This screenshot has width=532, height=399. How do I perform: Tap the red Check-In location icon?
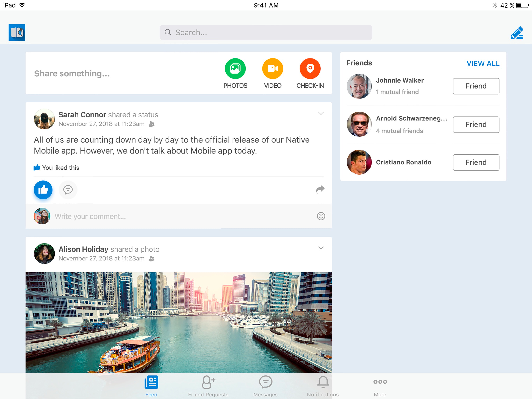pos(310,69)
